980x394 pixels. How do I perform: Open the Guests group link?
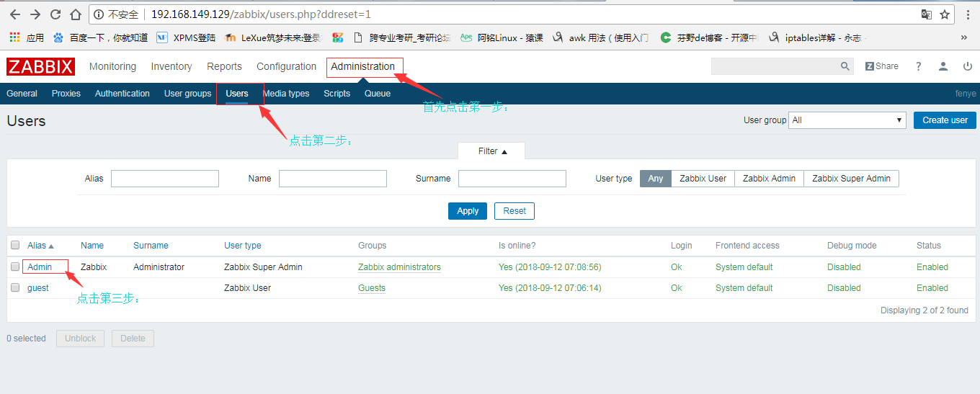click(x=372, y=288)
